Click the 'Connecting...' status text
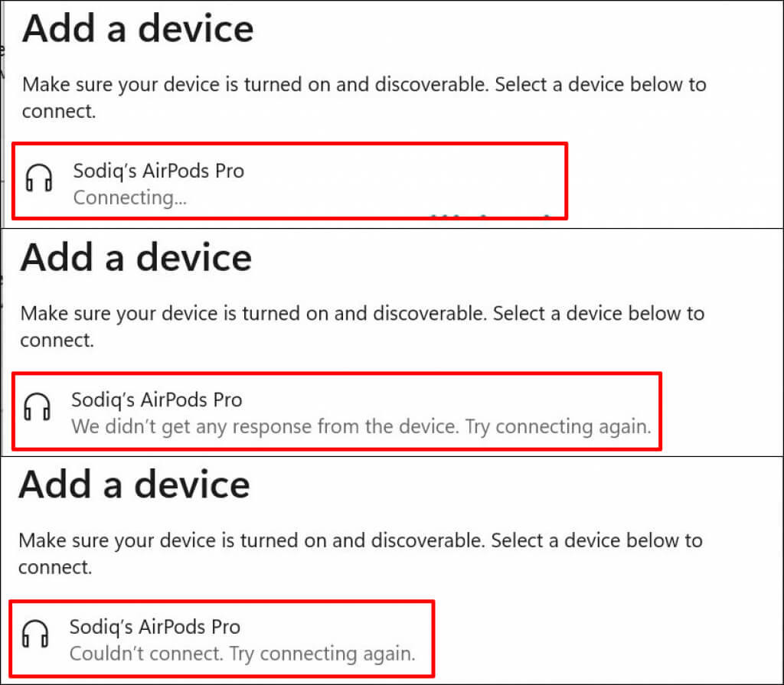The width and height of the screenshot is (784, 685). coord(130,197)
